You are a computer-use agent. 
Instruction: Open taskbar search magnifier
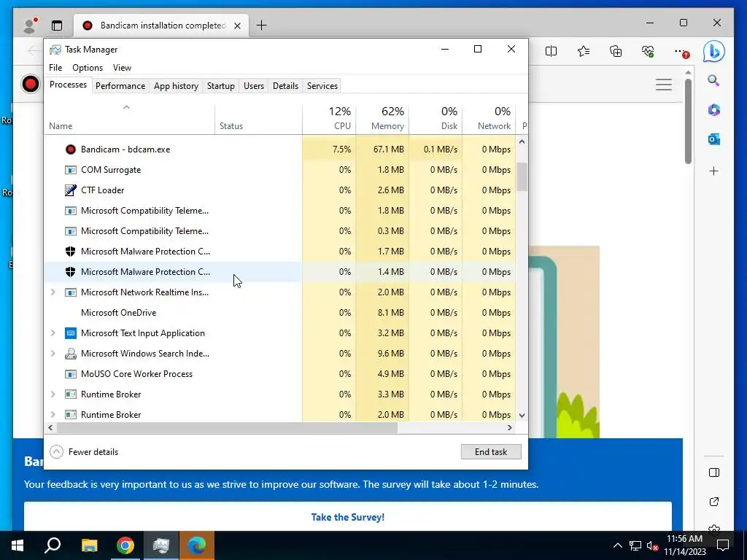pyautogui.click(x=53, y=545)
